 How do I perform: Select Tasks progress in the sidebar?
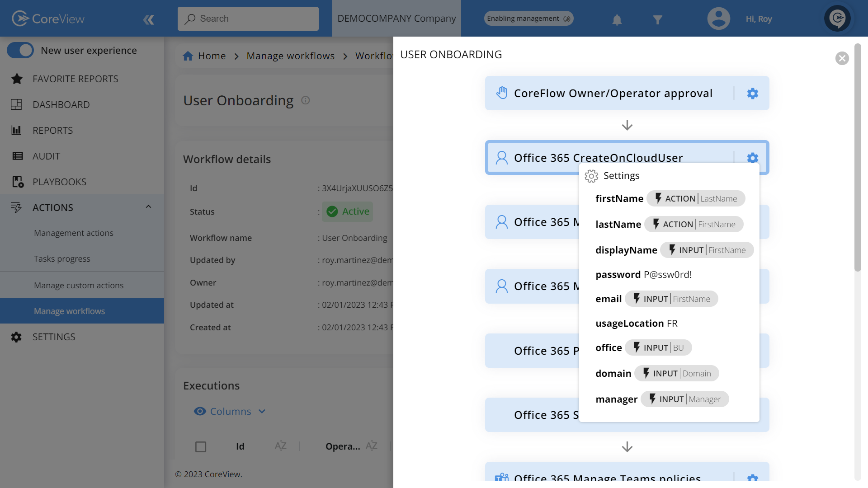62,258
